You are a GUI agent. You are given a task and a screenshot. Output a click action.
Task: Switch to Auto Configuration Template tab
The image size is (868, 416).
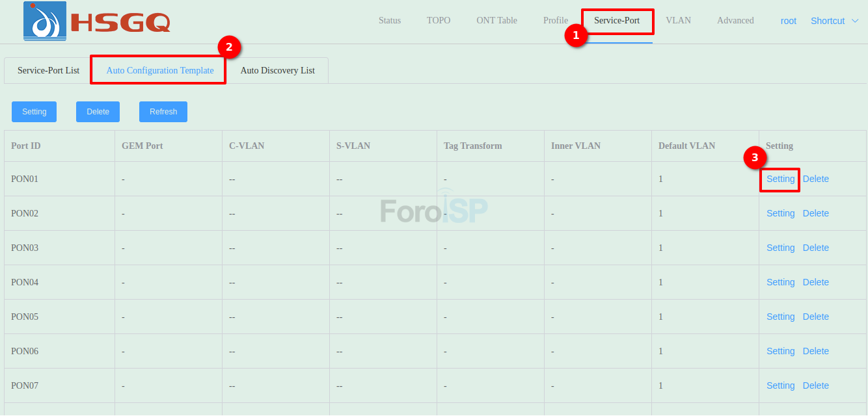tap(160, 70)
